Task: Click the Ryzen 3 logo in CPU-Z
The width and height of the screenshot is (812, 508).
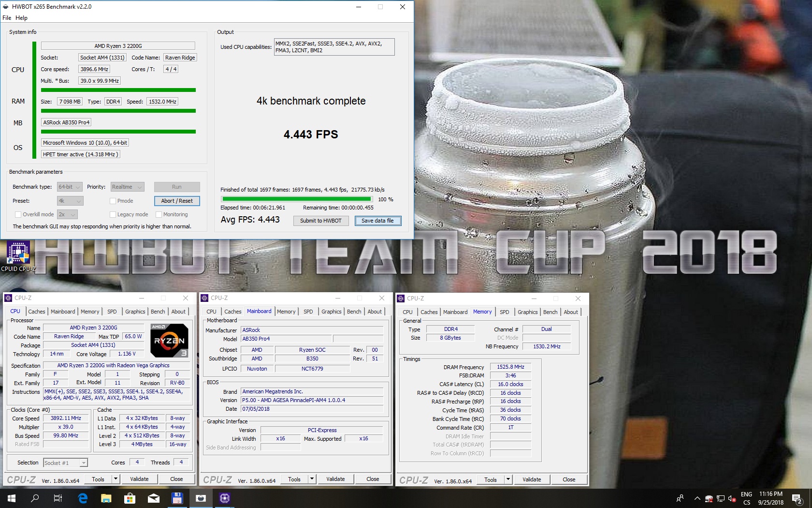Action: (169, 340)
